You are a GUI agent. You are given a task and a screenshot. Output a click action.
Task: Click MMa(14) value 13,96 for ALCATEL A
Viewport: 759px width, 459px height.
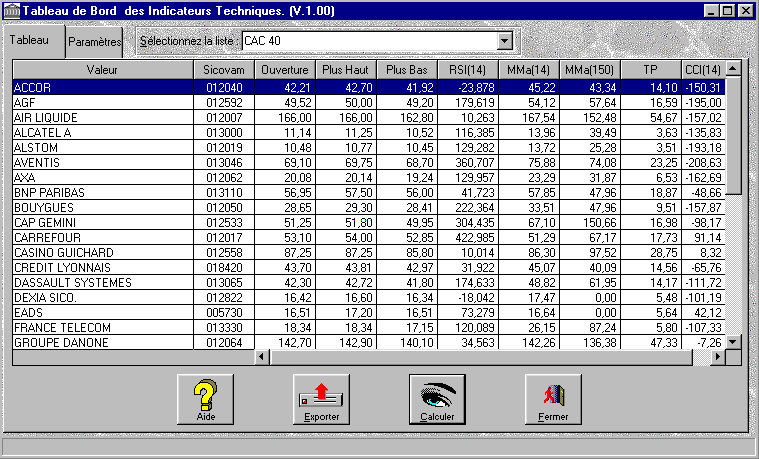(542, 133)
